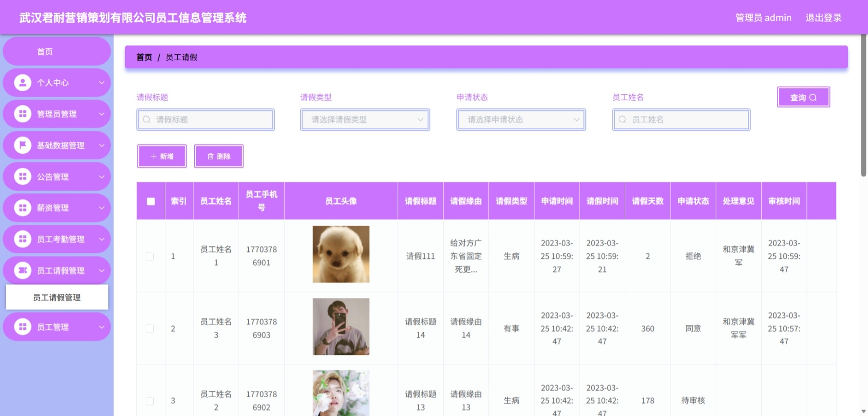The image size is (868, 416).
Task: Click the 新增 add button
Action: (162, 156)
